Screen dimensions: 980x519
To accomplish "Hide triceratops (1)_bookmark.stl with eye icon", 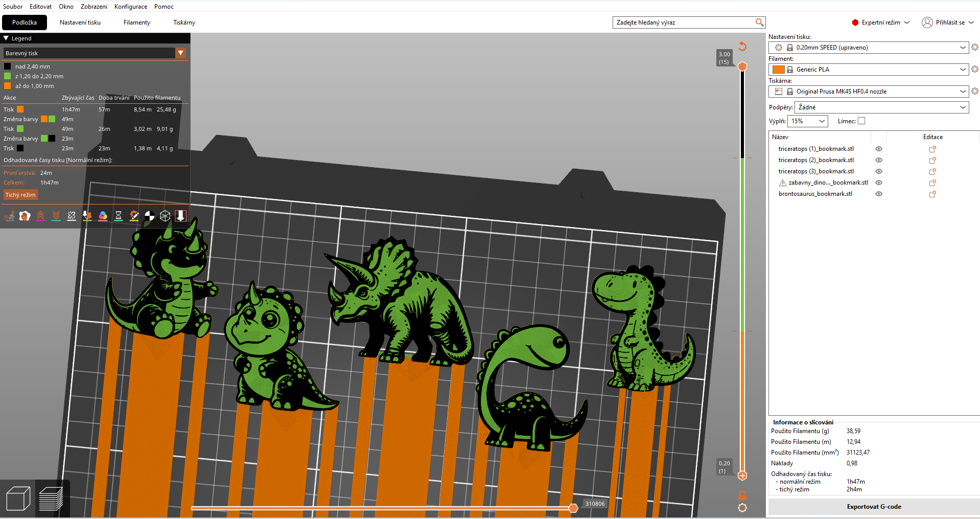I will click(879, 149).
